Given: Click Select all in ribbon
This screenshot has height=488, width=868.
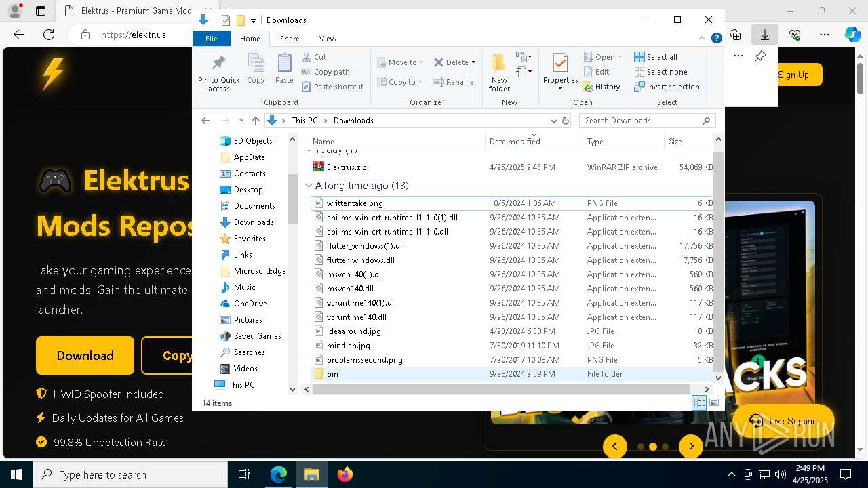Looking at the screenshot, I should (656, 57).
